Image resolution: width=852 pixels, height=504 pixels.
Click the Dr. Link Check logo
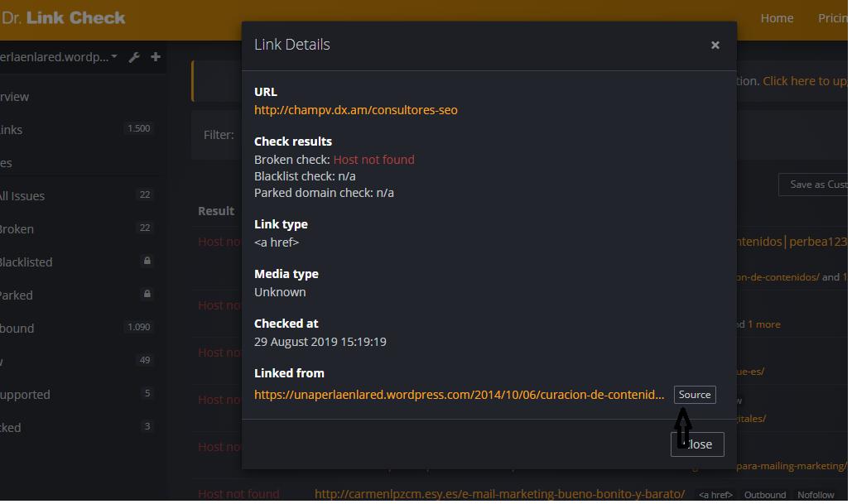pos(65,17)
